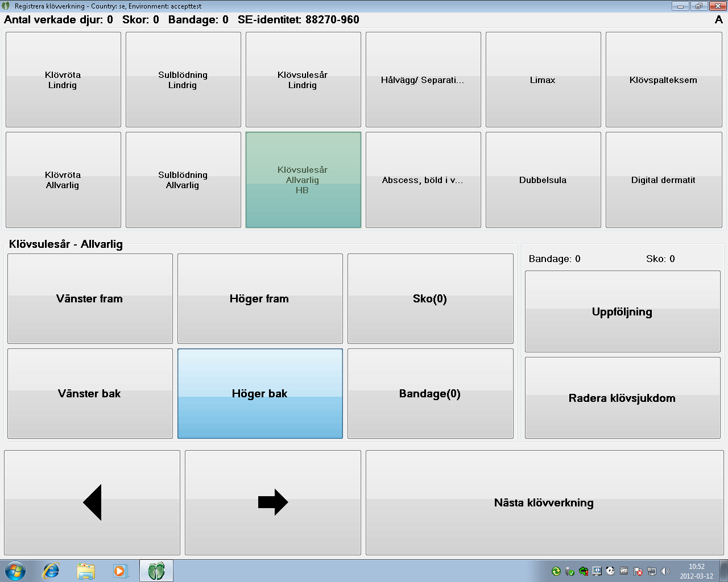The height and width of the screenshot is (582, 728).
Task: Launch Internet Explorer from taskbar
Action: [51, 571]
